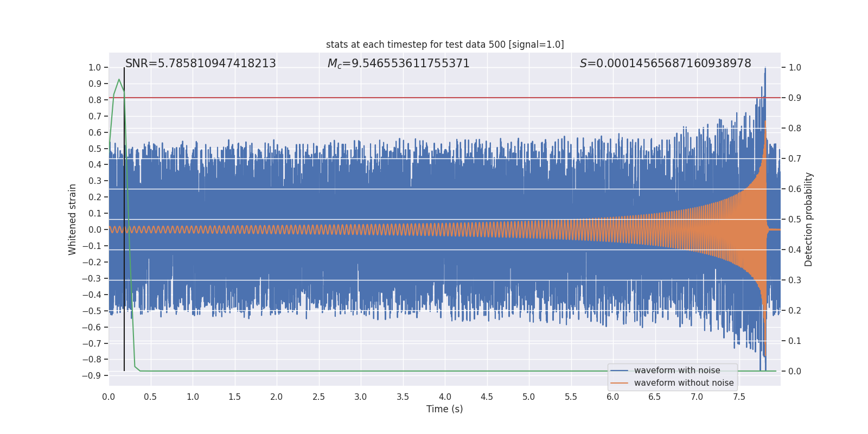The width and height of the screenshot is (868, 434).
Task: Click the 'Detection probability' right axis label
Action: pos(808,219)
